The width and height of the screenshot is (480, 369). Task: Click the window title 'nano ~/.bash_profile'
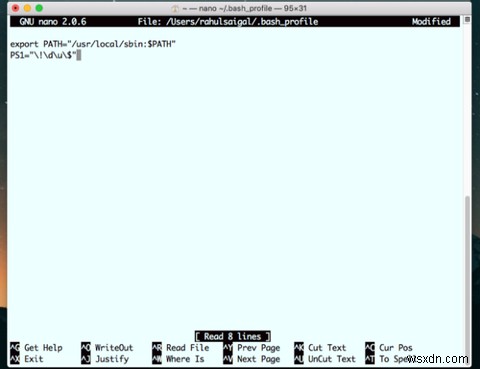[235, 8]
